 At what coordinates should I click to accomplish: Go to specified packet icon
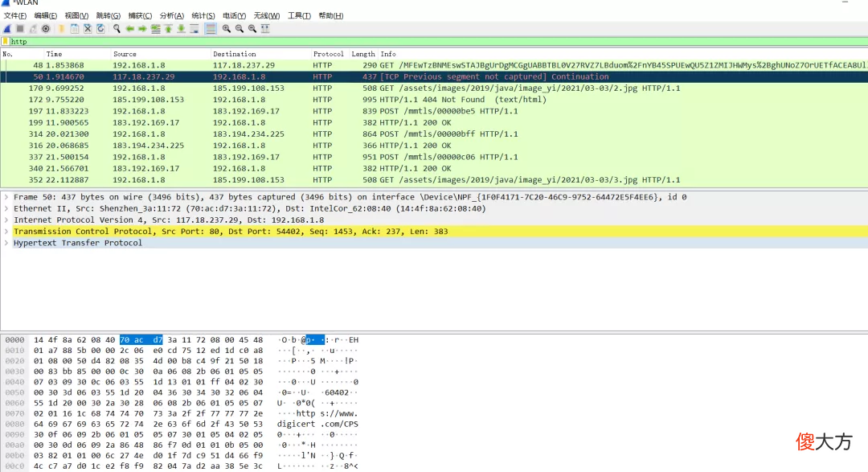(x=156, y=29)
